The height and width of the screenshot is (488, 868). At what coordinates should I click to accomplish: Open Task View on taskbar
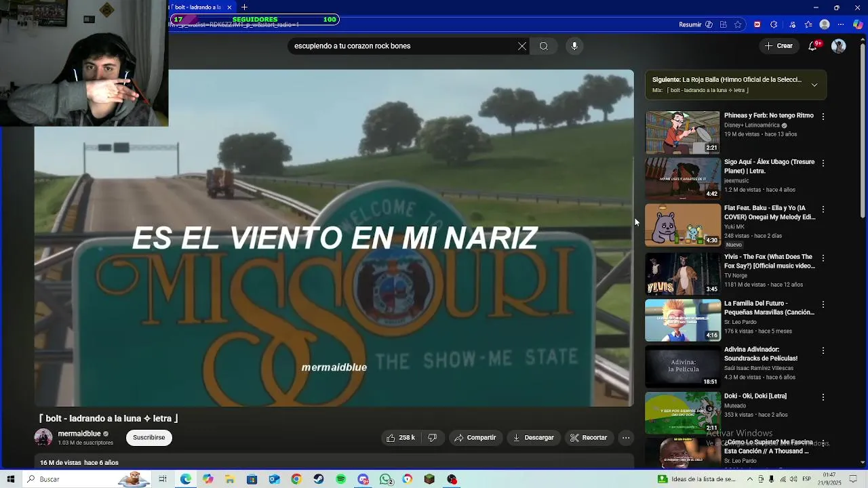pyautogui.click(x=163, y=479)
